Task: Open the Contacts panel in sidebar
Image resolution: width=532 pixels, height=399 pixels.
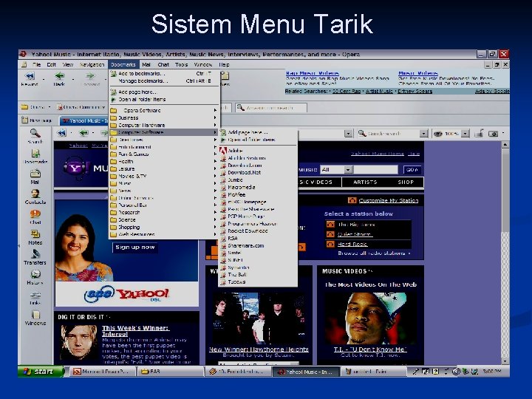Action: [35, 197]
